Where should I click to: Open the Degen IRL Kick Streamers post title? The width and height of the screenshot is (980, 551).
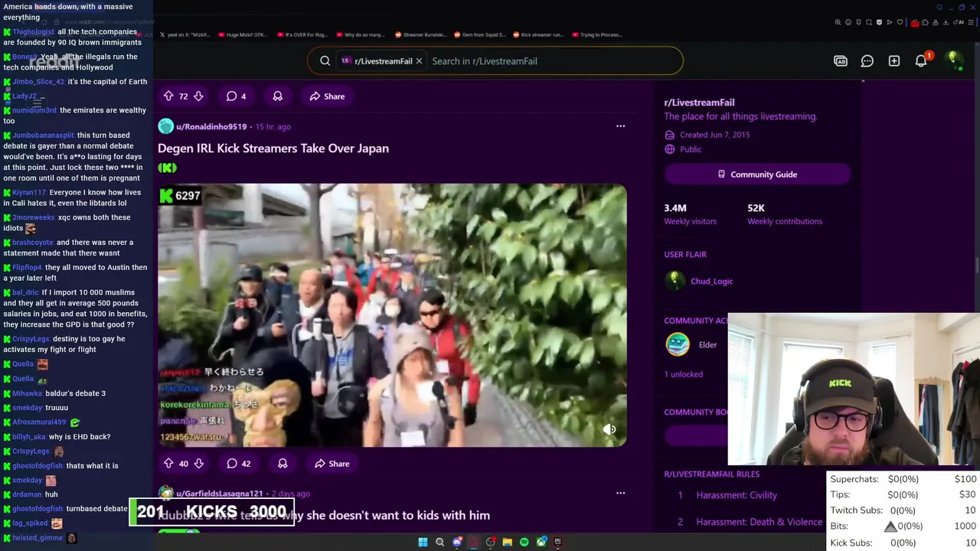tap(273, 148)
